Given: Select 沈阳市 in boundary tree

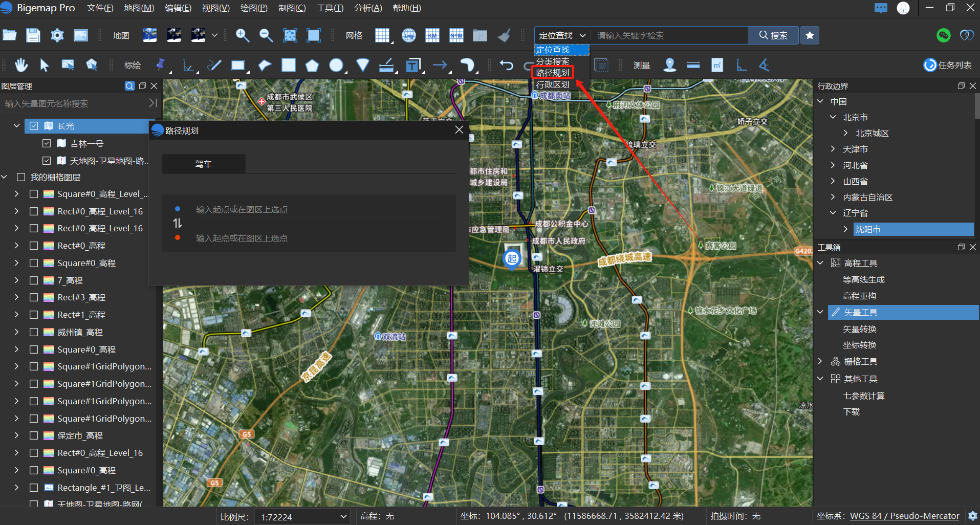Looking at the screenshot, I should coord(913,229).
